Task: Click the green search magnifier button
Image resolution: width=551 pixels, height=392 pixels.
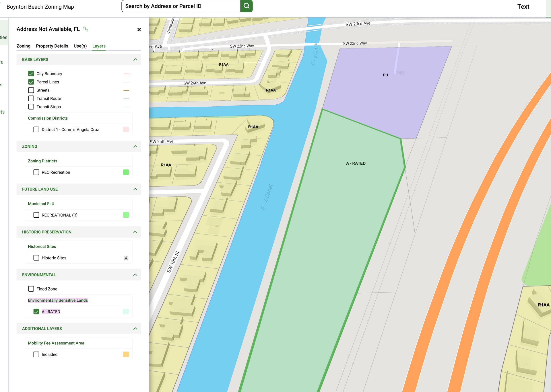Action: click(x=246, y=6)
